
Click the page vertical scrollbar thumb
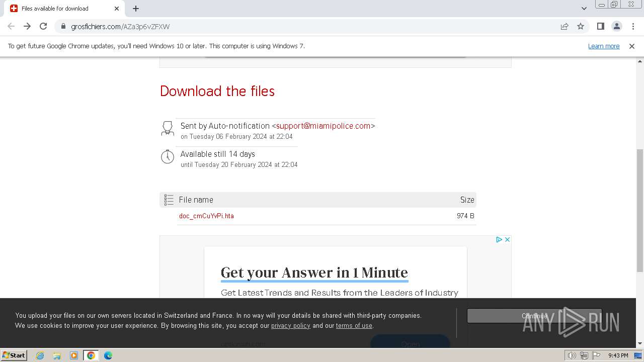tap(640, 211)
